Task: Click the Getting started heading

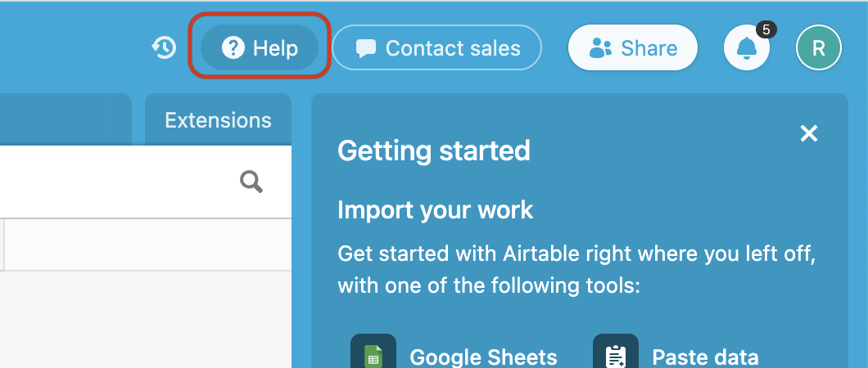Action: tap(434, 150)
